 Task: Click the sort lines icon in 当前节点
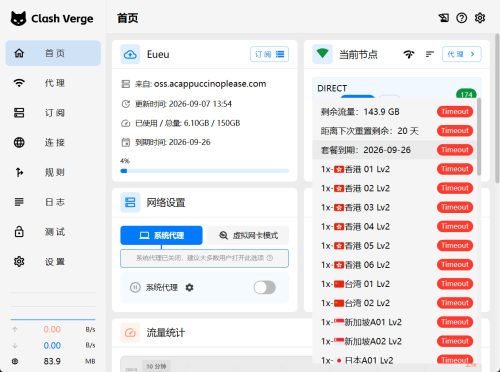click(x=430, y=54)
